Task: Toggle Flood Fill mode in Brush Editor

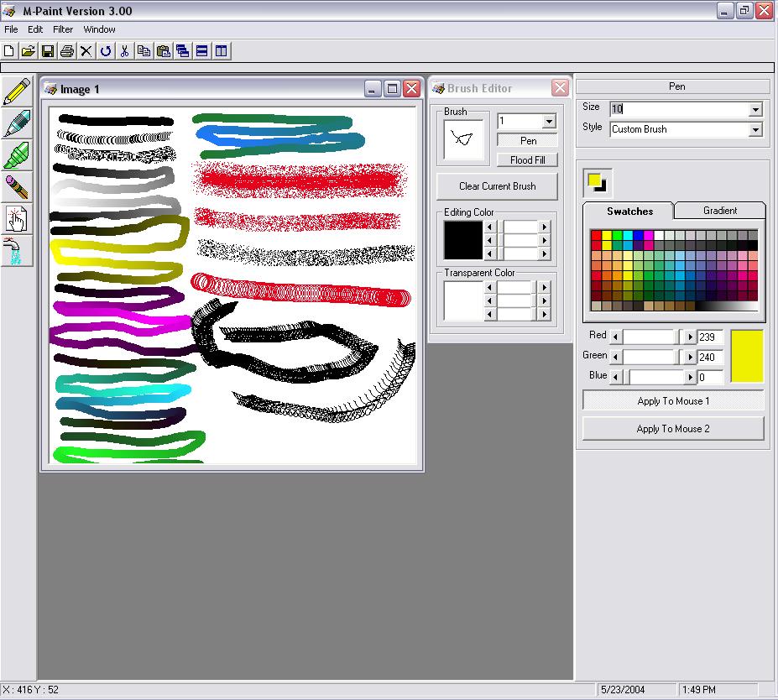Action: click(x=527, y=159)
